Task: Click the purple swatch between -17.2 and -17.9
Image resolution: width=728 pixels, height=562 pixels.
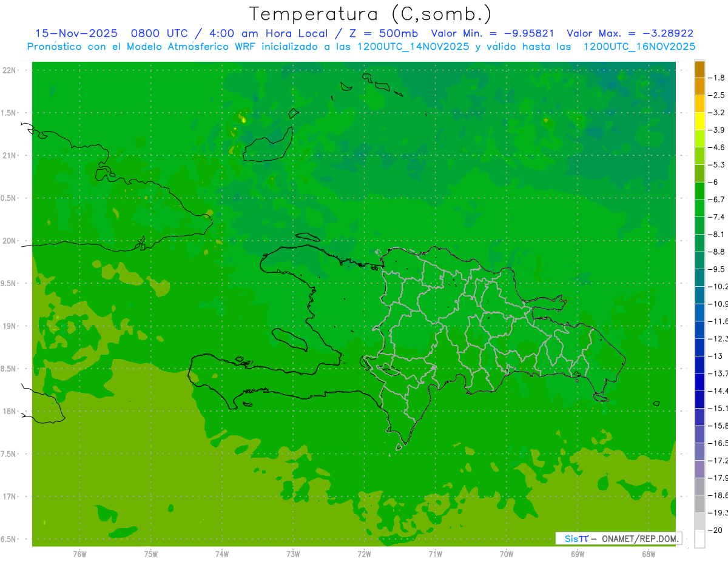Action: 699,469
